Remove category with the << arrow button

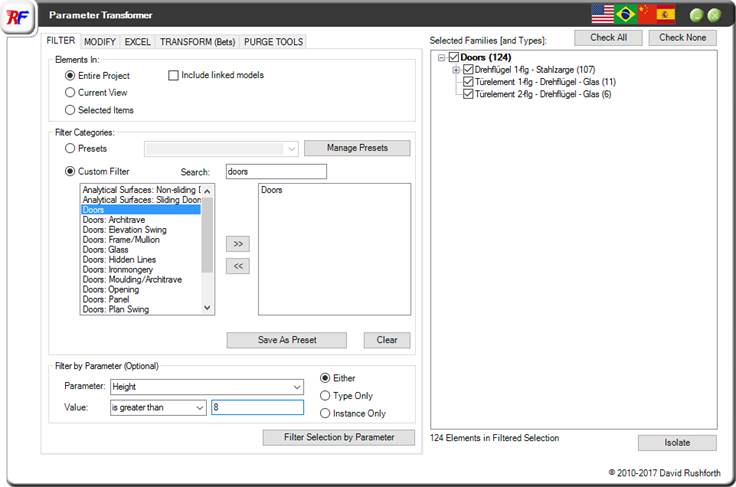pos(239,266)
